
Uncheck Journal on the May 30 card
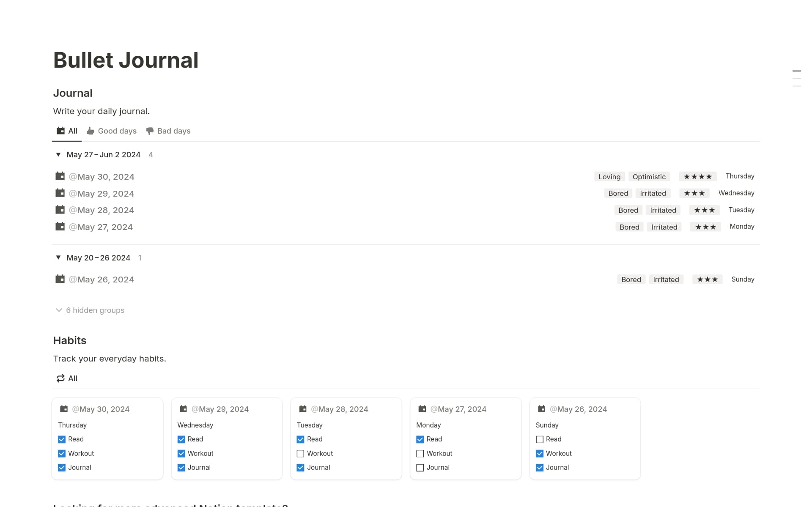point(61,467)
